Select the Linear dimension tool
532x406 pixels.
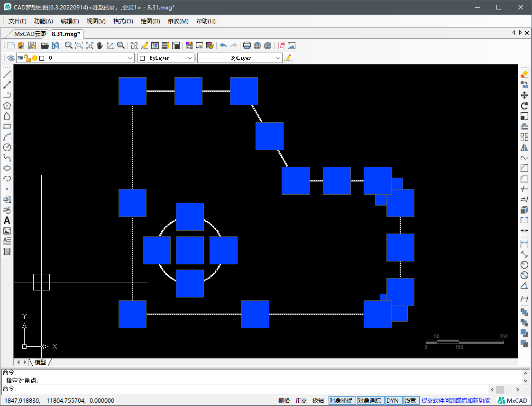click(524, 244)
